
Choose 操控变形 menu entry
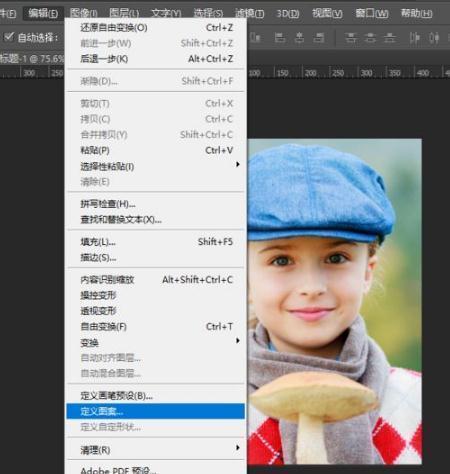[156, 295]
